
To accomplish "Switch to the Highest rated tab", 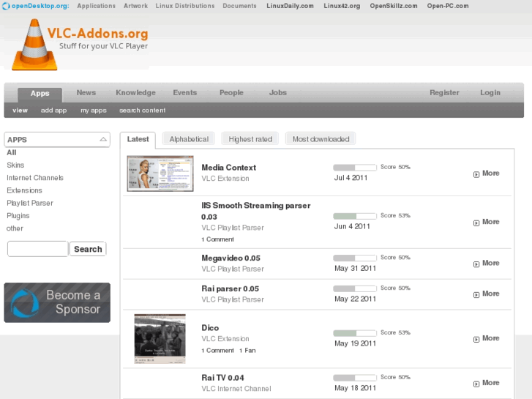I will click(250, 139).
